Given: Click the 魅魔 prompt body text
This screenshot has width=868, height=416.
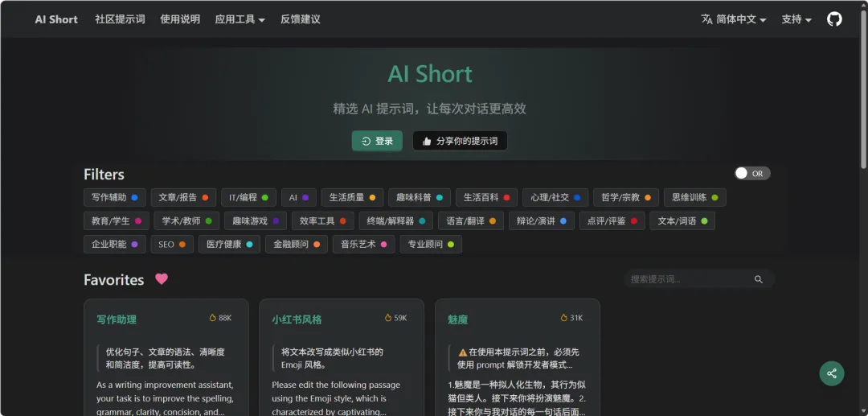Looking at the screenshot, I should pos(517,398).
